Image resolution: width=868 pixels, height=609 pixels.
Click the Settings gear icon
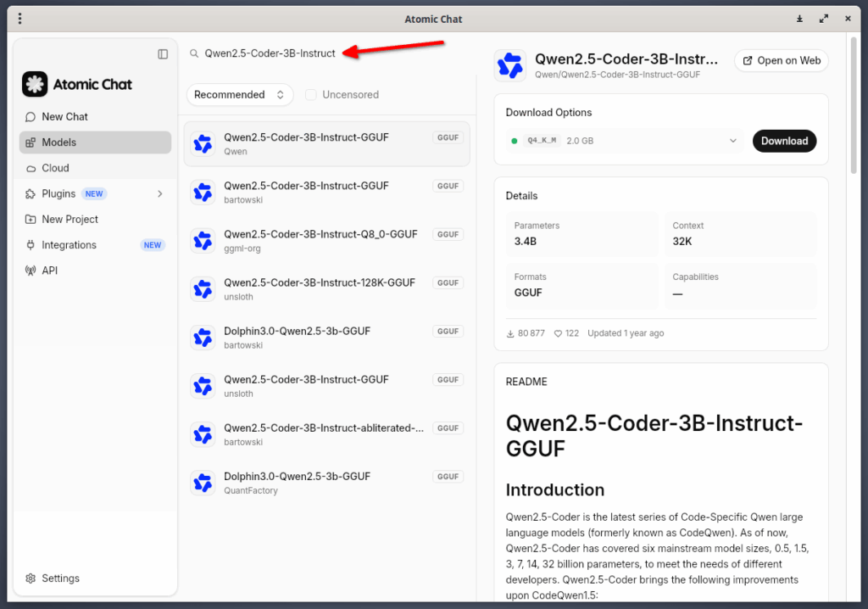(31, 578)
